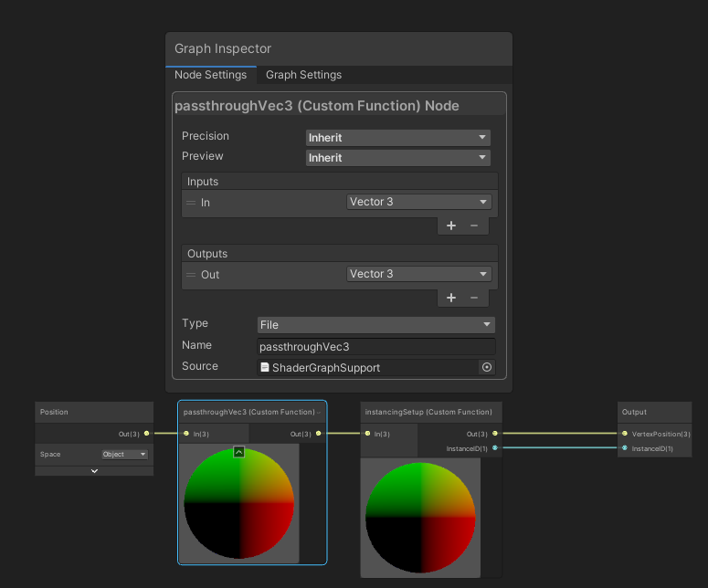The image size is (708, 588).
Task: Remove an input with the minus icon
Action: pos(474,226)
